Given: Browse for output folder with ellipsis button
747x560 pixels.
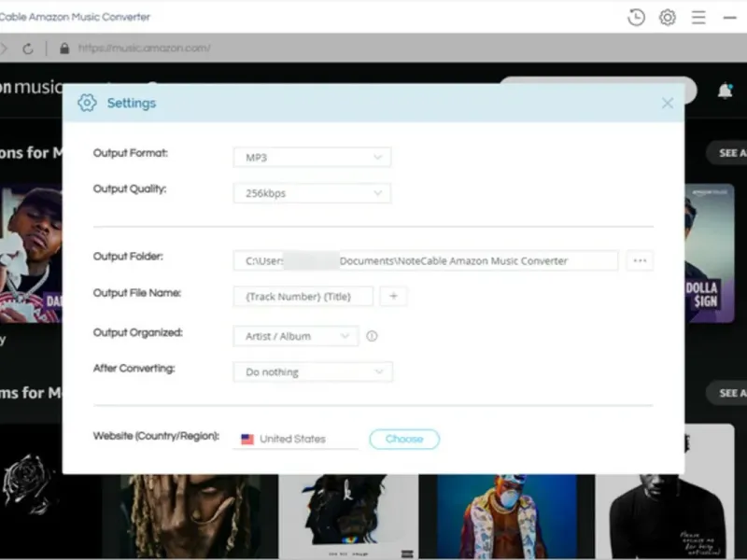Looking at the screenshot, I should (x=640, y=260).
